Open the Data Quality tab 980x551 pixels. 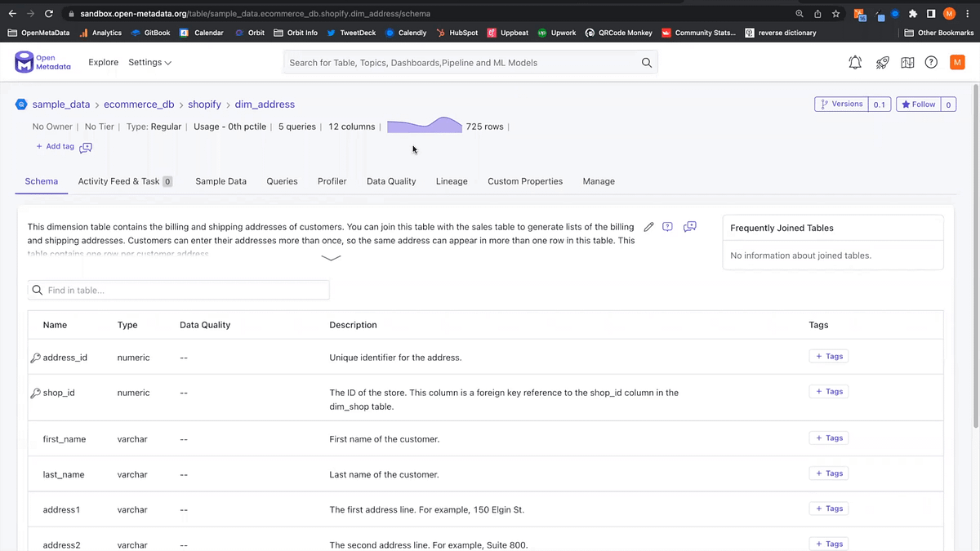[x=390, y=180]
